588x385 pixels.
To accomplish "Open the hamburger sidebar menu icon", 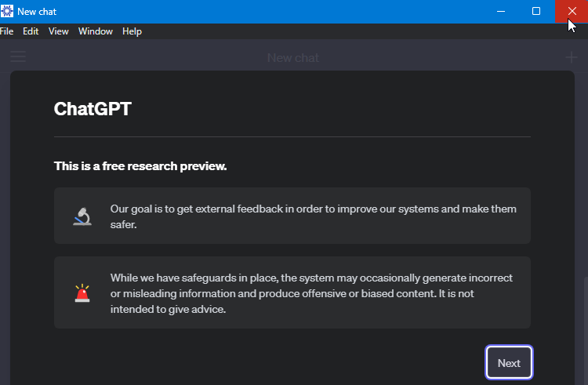I will click(x=18, y=56).
